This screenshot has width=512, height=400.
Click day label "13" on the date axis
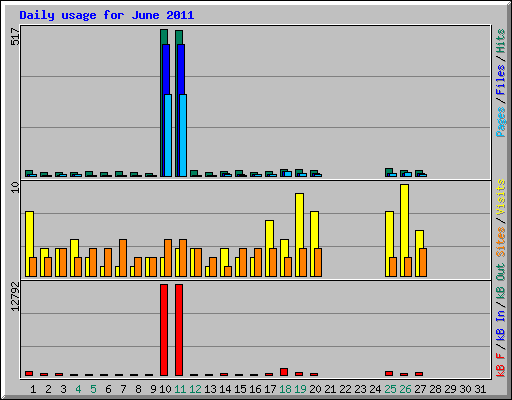coord(210,389)
